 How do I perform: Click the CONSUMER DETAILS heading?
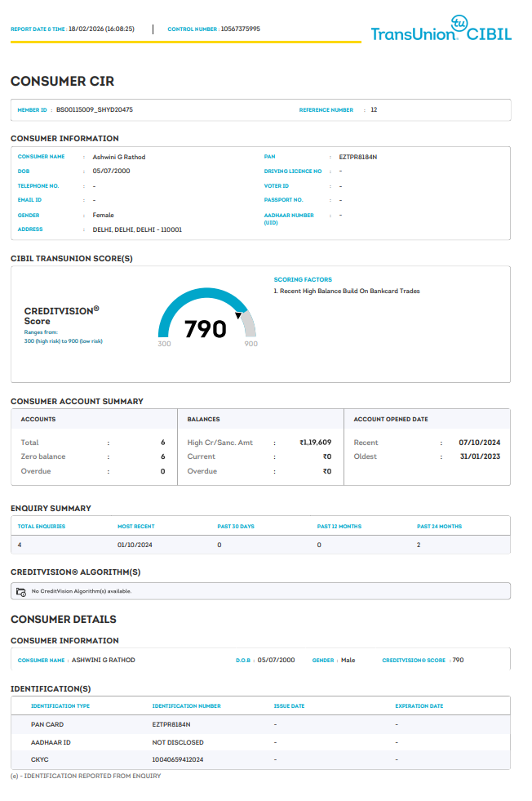64,620
